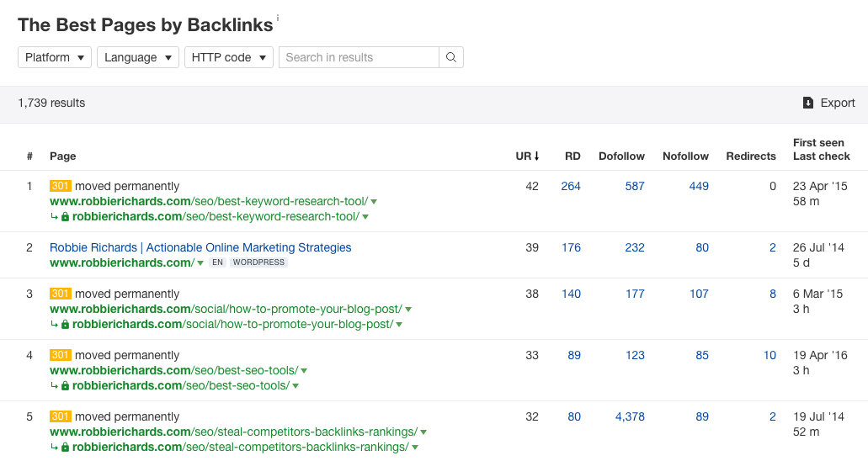Click the 301 badge in row 5
The width and height of the screenshot is (868, 461).
[61, 416]
